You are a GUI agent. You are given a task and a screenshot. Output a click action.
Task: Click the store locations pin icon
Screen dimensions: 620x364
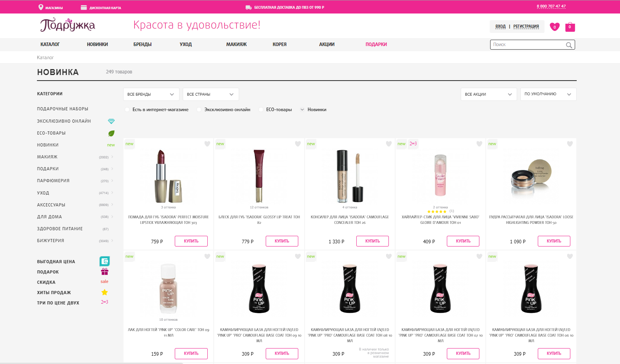41,7
